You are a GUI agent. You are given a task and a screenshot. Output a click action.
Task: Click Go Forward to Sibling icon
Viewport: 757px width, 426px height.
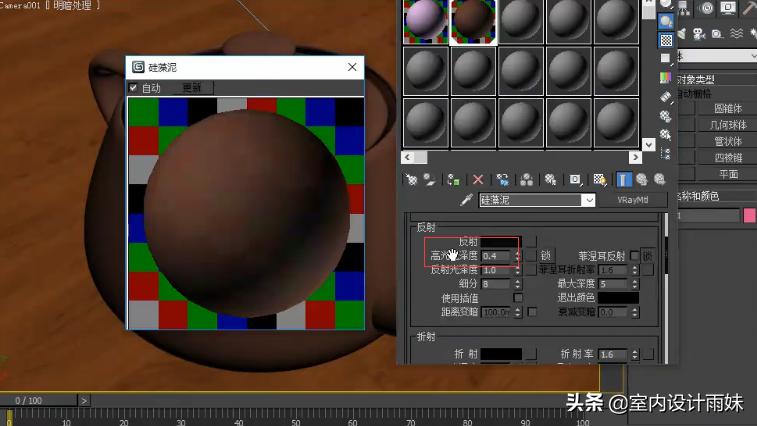660,180
